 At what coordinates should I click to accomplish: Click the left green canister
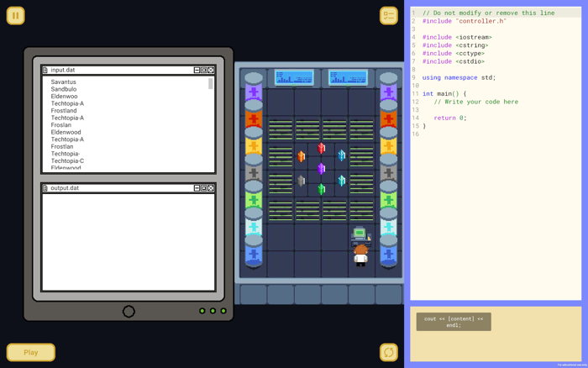254,196
